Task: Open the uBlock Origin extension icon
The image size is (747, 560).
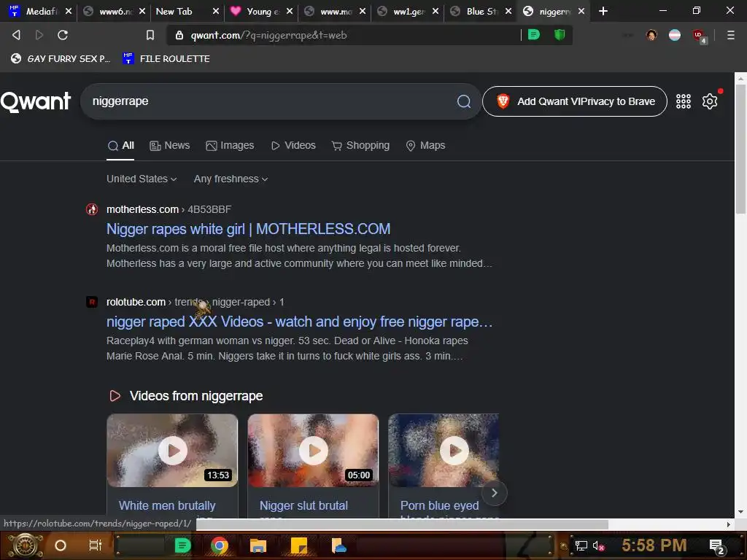Action: pos(699,36)
